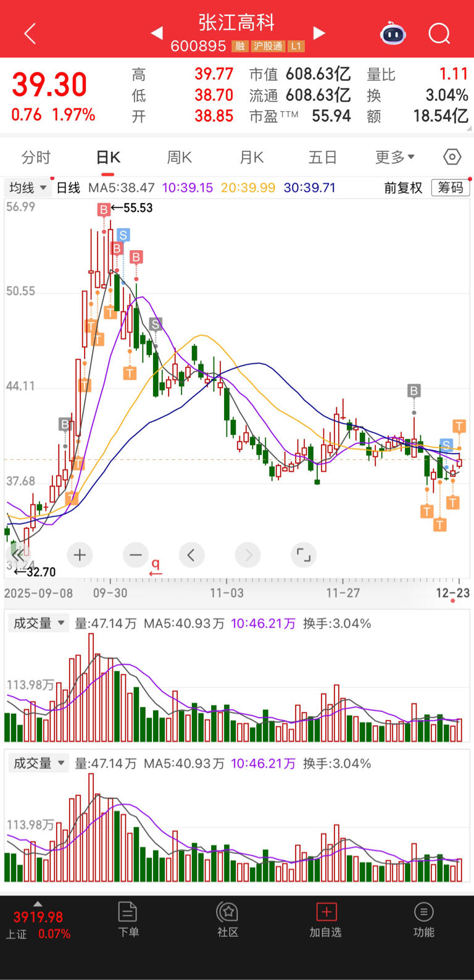Tap gray B marker above December candles
Viewport: 474px width, 980px height.
point(414,390)
